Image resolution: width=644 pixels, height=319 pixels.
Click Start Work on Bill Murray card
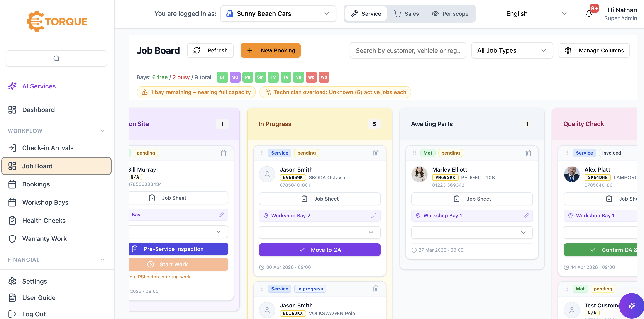click(178, 264)
